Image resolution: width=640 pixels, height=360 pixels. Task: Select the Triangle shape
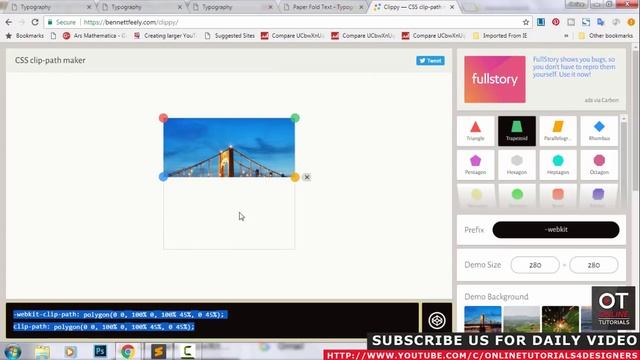point(476,131)
